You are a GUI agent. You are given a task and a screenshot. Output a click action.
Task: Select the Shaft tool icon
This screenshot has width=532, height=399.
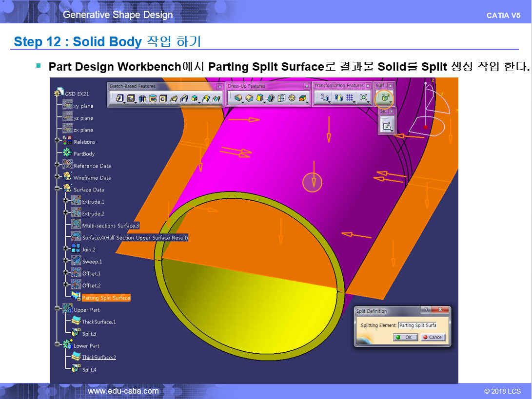click(x=142, y=98)
